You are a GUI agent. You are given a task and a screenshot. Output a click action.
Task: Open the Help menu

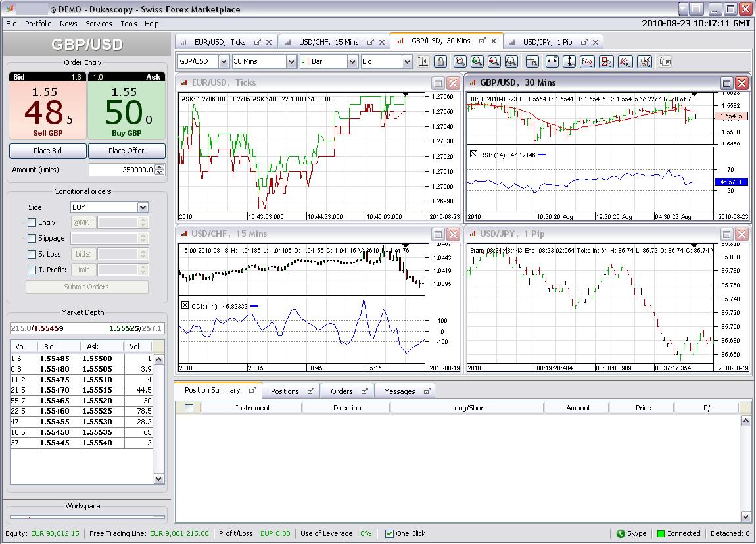(151, 24)
